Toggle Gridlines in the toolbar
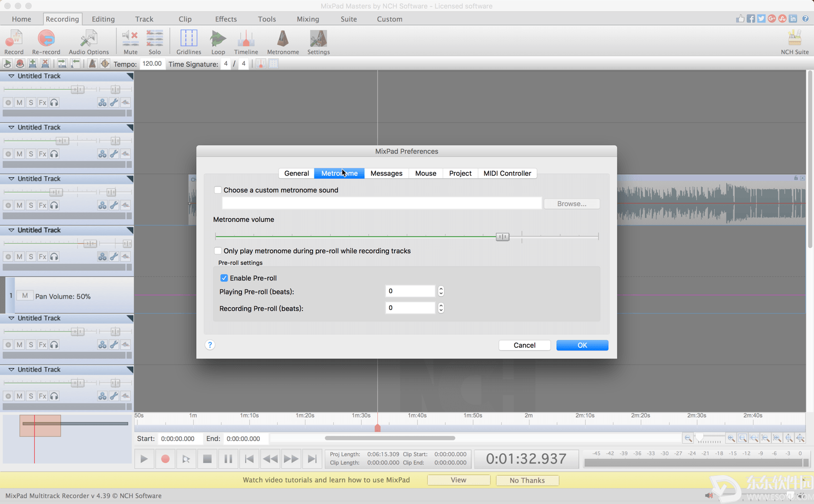 tap(188, 42)
